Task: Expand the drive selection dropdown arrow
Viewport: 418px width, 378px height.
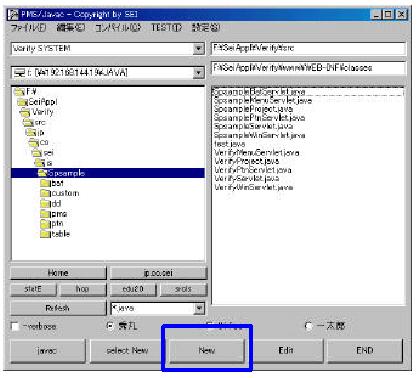Action: point(199,72)
